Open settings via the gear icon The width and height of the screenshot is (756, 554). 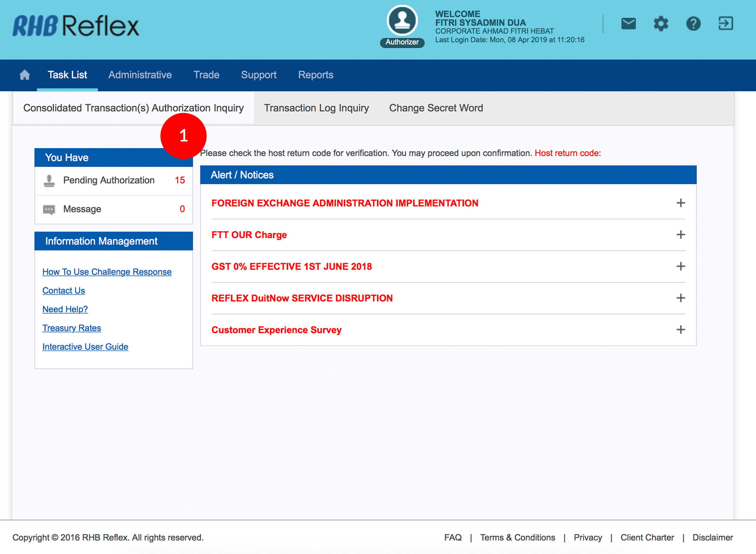pos(661,24)
